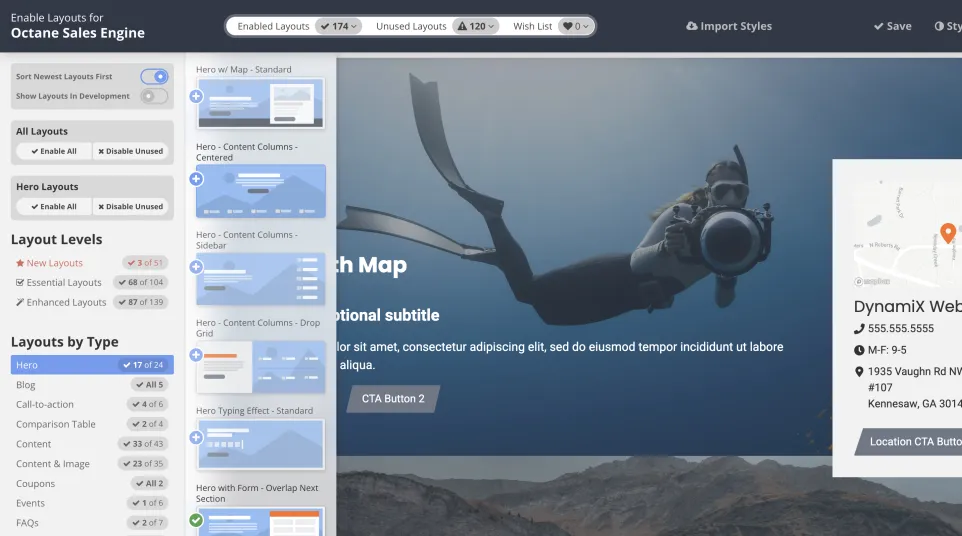Screen dimensions: 962x536
Task: Click green check icon on Hero with Form layout
Action: [x=196, y=520]
